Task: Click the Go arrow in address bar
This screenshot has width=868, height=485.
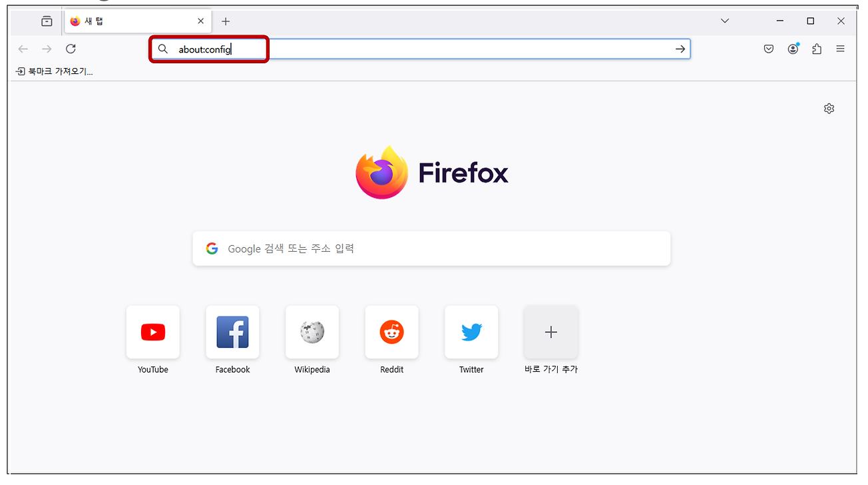Action: pos(680,49)
